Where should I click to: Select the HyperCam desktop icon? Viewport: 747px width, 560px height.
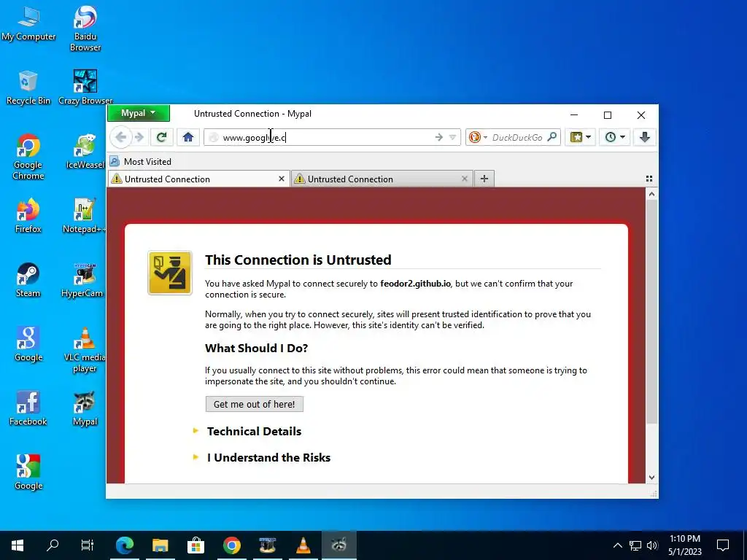click(83, 280)
